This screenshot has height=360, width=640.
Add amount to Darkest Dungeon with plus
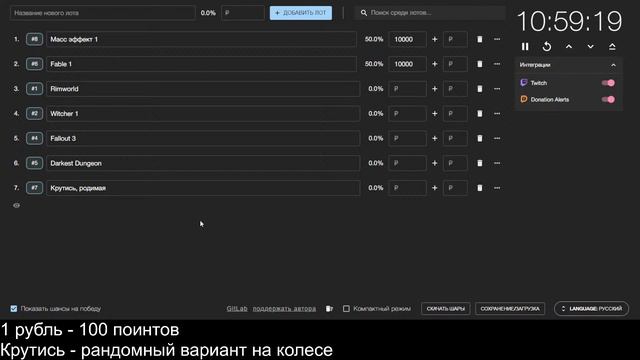435,163
